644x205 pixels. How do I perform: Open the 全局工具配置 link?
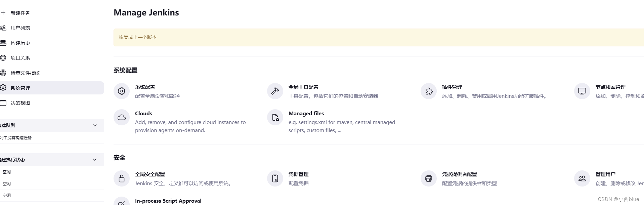click(x=303, y=87)
